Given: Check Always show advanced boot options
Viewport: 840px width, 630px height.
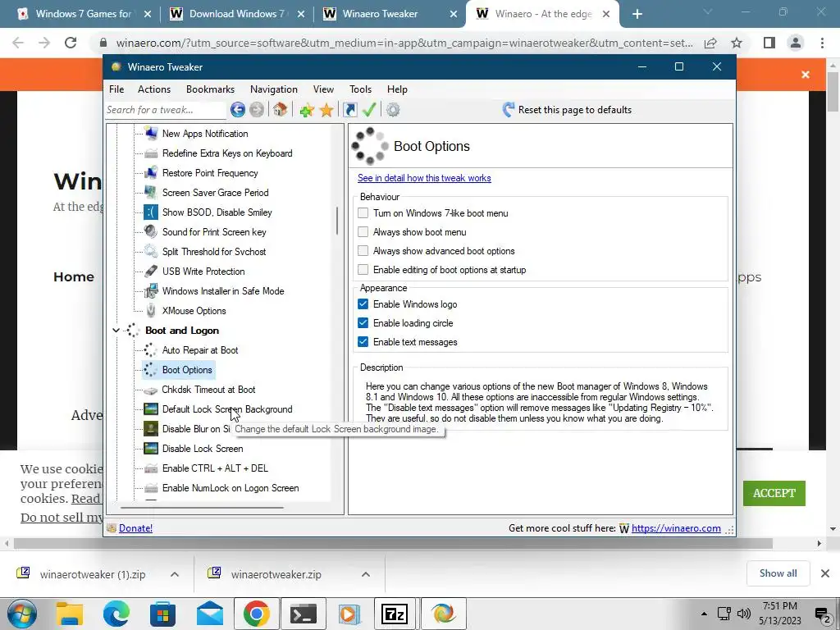Looking at the screenshot, I should 363,251.
